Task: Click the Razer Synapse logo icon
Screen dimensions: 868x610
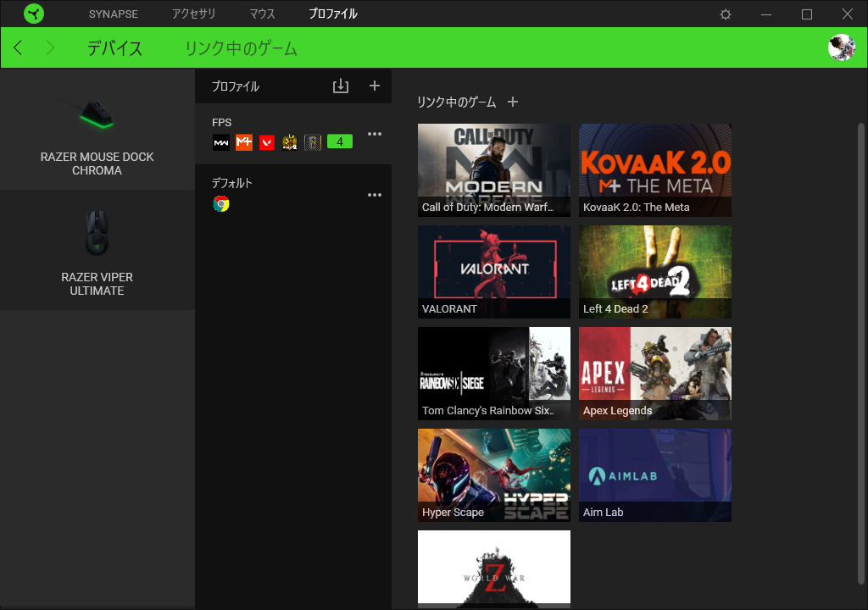Action: (34, 14)
